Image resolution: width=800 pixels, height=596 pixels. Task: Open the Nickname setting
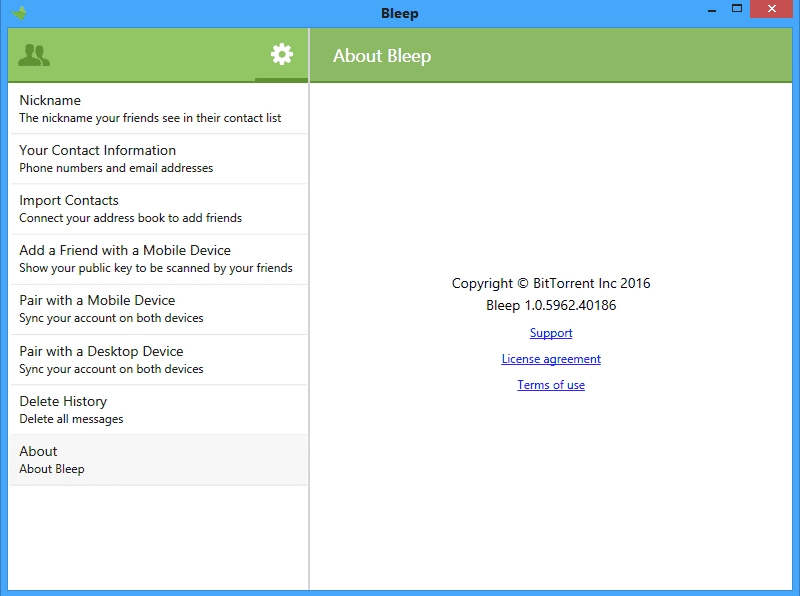pyautogui.click(x=159, y=109)
